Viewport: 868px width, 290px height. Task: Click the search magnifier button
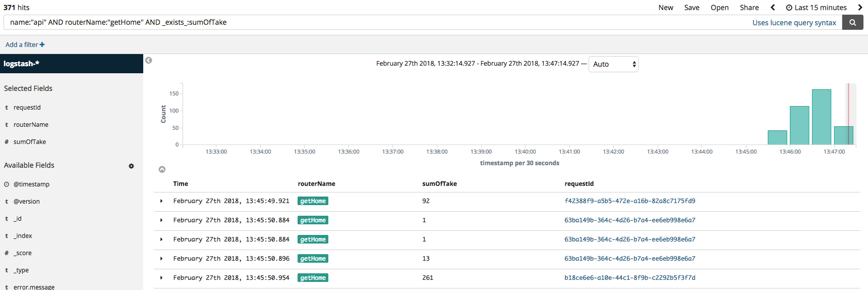coord(852,22)
